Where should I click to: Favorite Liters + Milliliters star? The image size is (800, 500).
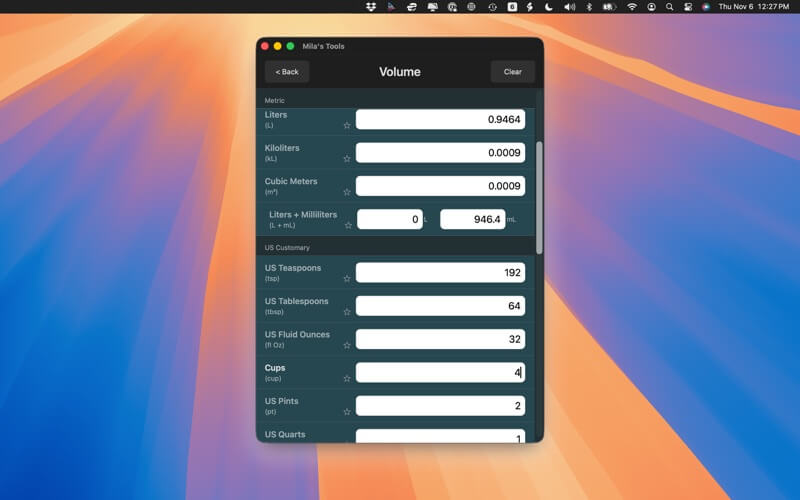coord(348,225)
